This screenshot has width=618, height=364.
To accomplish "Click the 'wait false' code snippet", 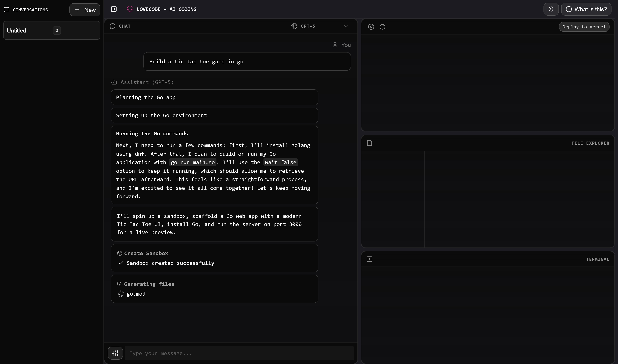I will [x=281, y=162].
